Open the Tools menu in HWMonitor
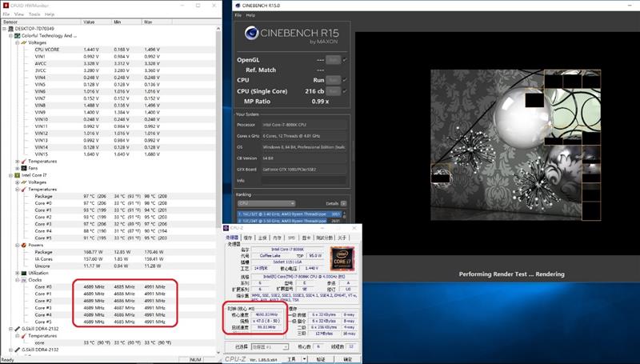This screenshot has height=364, width=640. coord(34,14)
